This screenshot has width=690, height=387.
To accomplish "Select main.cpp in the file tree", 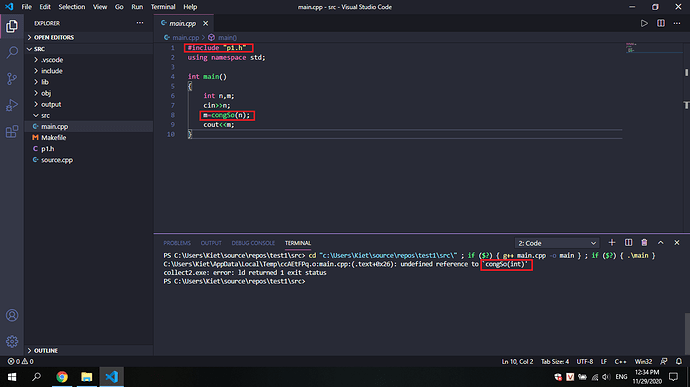I will (x=89, y=126).
